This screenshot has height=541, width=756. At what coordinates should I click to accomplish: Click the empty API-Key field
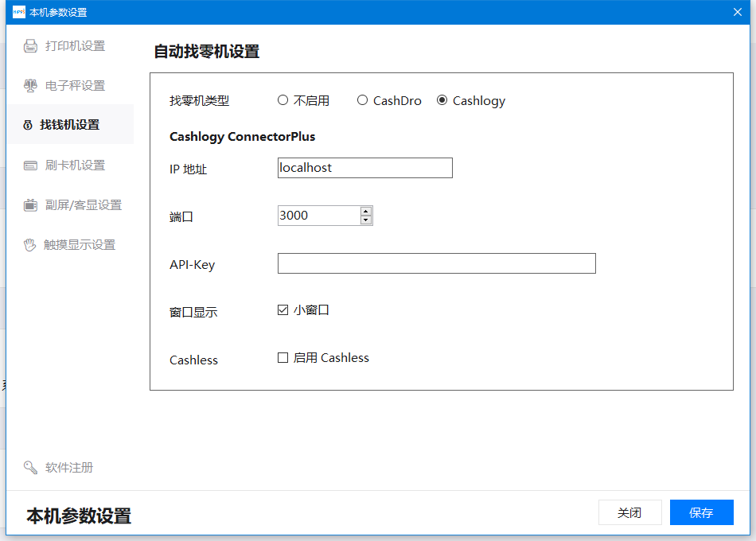click(x=437, y=263)
